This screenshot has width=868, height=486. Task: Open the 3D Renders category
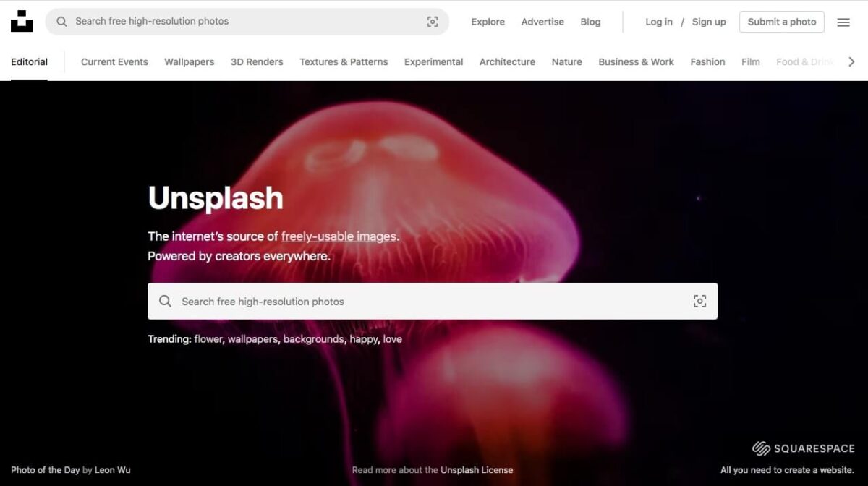point(257,62)
